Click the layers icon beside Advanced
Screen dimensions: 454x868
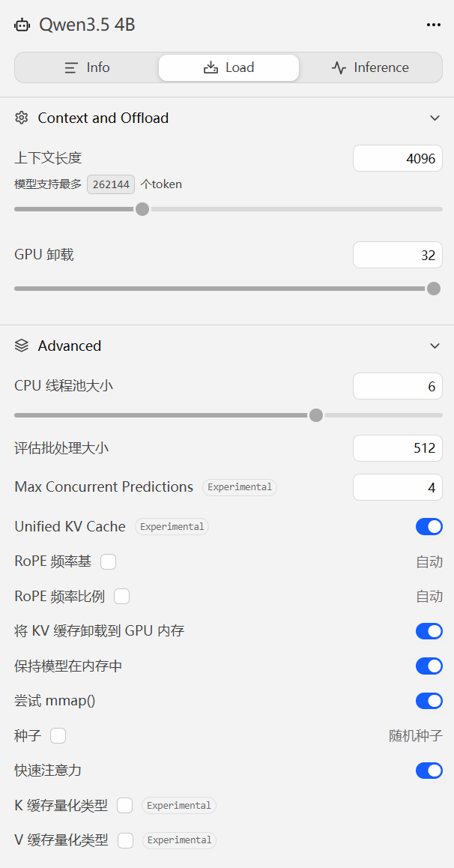(x=22, y=346)
